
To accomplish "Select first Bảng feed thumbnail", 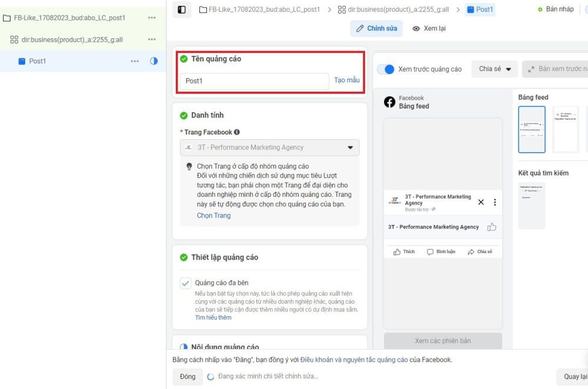I will click(x=532, y=129).
